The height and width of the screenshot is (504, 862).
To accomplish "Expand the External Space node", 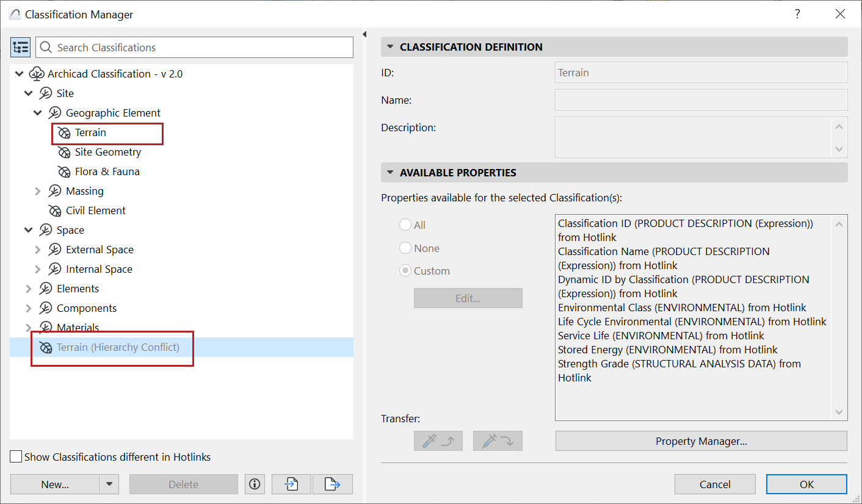I will tap(37, 250).
